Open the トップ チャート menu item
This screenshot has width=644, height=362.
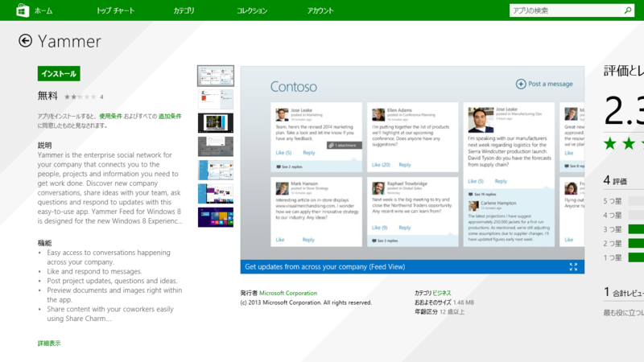[x=115, y=10]
